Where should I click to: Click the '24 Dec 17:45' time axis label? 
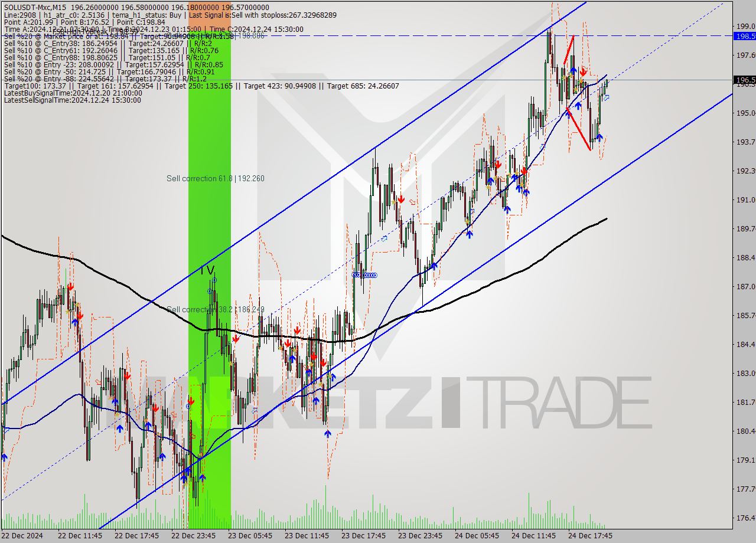[x=590, y=536]
